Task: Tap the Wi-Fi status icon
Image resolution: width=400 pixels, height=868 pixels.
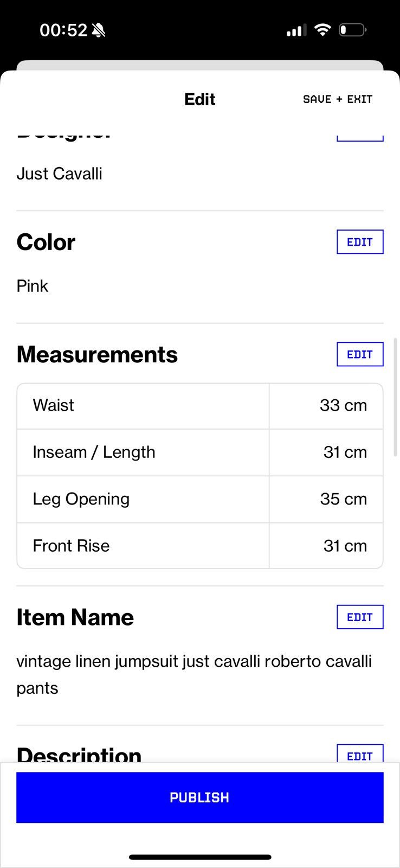Action: (x=322, y=30)
